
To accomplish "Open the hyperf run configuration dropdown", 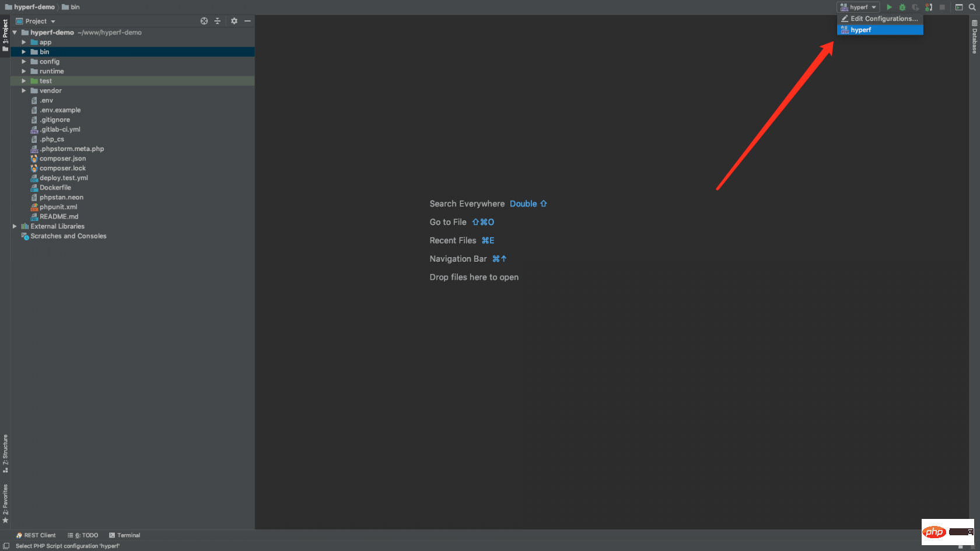I will click(858, 7).
